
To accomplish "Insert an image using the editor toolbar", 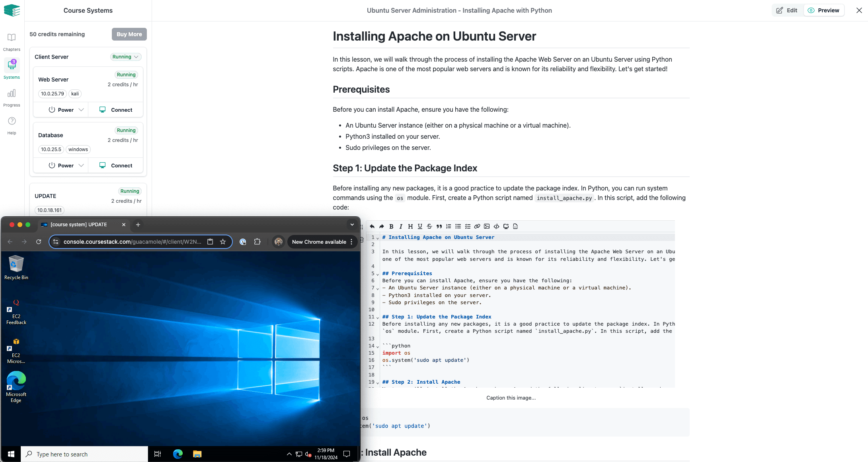I will (487, 226).
